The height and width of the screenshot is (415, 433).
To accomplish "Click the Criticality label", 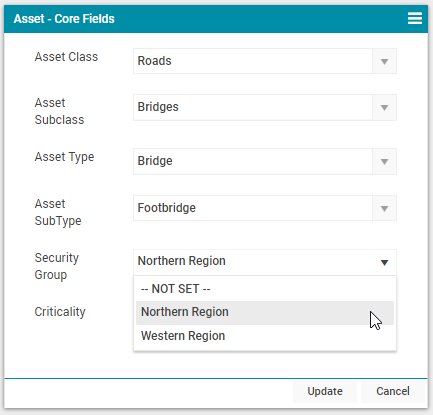I will click(x=60, y=312).
